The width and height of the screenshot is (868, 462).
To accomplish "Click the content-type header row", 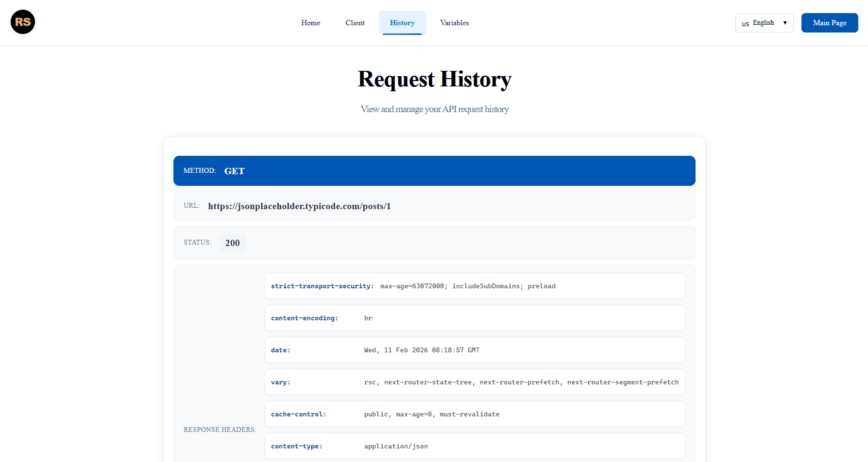I will click(x=475, y=445).
